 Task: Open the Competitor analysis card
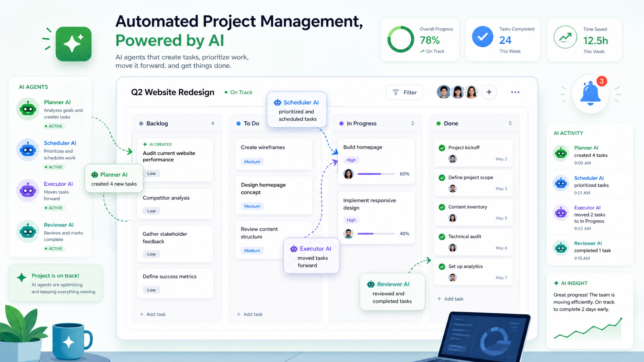(175, 204)
